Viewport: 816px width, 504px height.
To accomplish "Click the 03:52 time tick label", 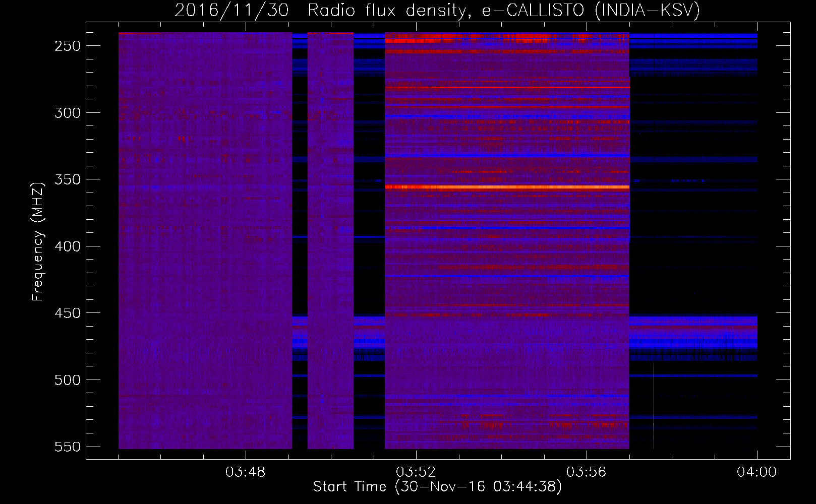I will [x=416, y=472].
